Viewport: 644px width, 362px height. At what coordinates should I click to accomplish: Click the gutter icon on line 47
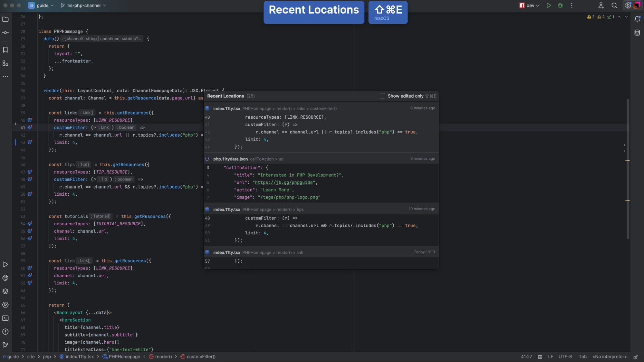[x=30, y=172]
